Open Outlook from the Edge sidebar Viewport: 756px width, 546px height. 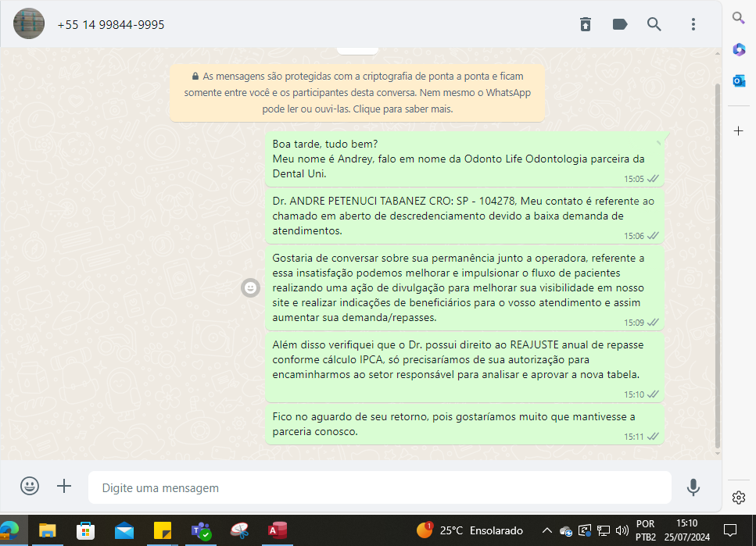(739, 80)
